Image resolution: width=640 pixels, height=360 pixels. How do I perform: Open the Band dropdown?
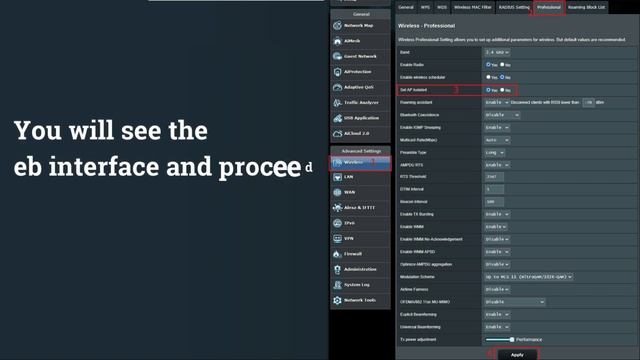[497, 52]
